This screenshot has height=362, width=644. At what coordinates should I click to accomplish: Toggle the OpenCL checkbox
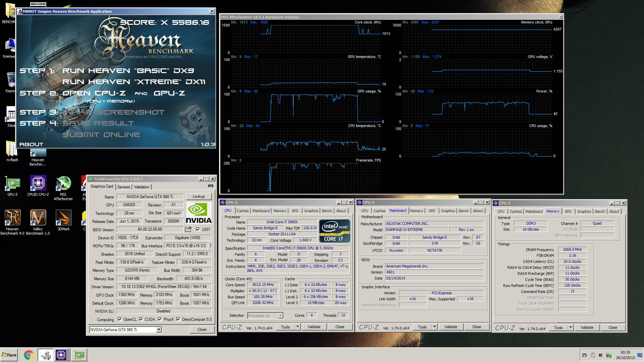tap(120, 319)
